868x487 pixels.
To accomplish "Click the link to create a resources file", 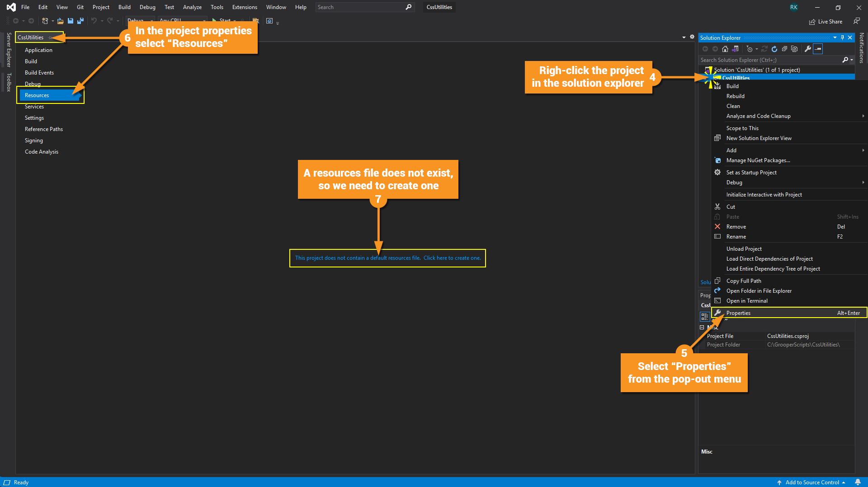I will click(x=387, y=258).
